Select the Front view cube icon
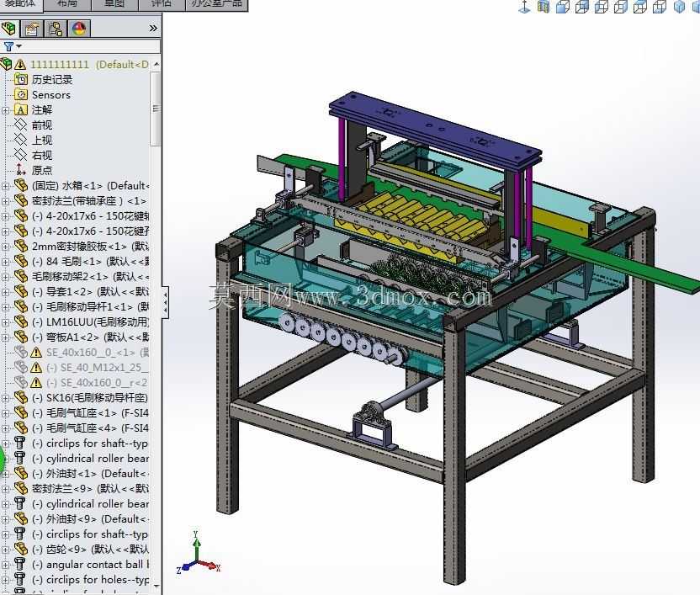This screenshot has height=595, width=700. 563,6
